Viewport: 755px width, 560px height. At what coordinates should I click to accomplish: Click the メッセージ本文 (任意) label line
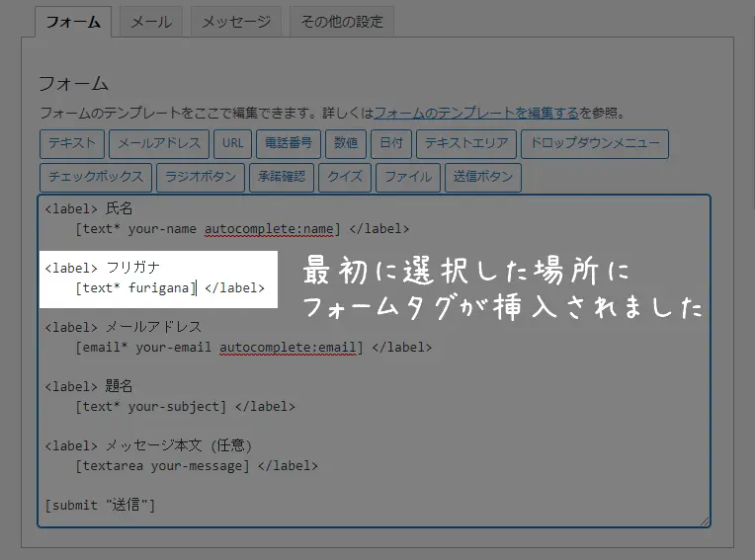(x=148, y=445)
